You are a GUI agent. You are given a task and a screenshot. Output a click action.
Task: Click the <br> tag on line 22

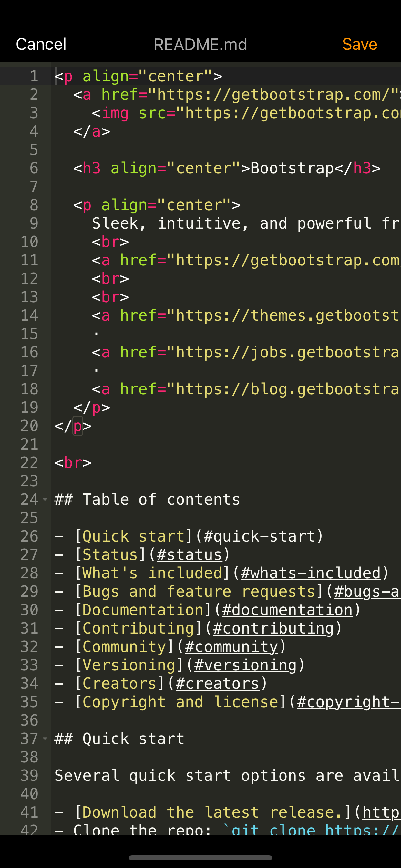73,463
